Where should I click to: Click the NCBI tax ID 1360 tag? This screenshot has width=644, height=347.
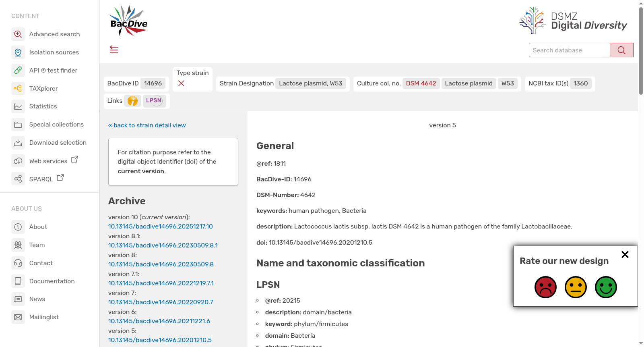click(580, 83)
